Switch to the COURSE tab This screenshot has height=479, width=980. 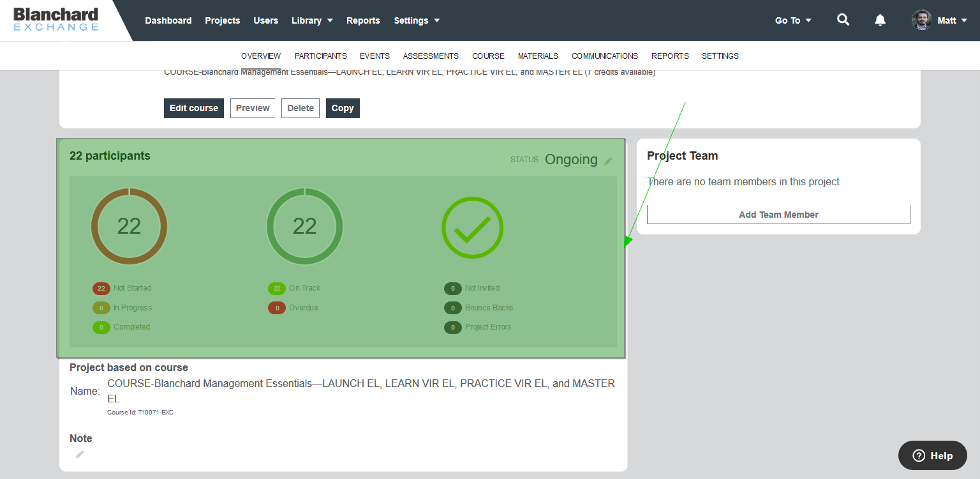pyautogui.click(x=488, y=56)
